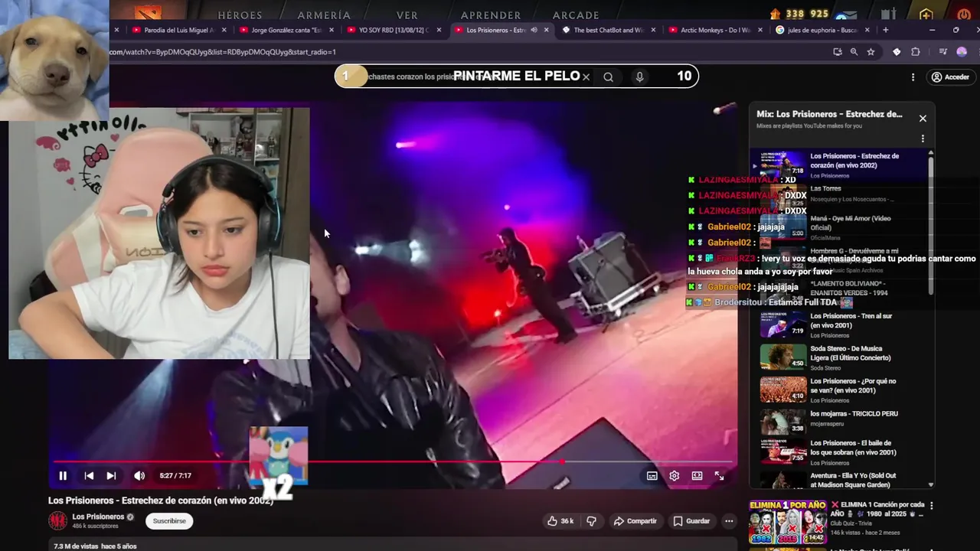This screenshot has width=980, height=551.
Task: Open the Los Prisioneros channel name link
Action: (98, 517)
